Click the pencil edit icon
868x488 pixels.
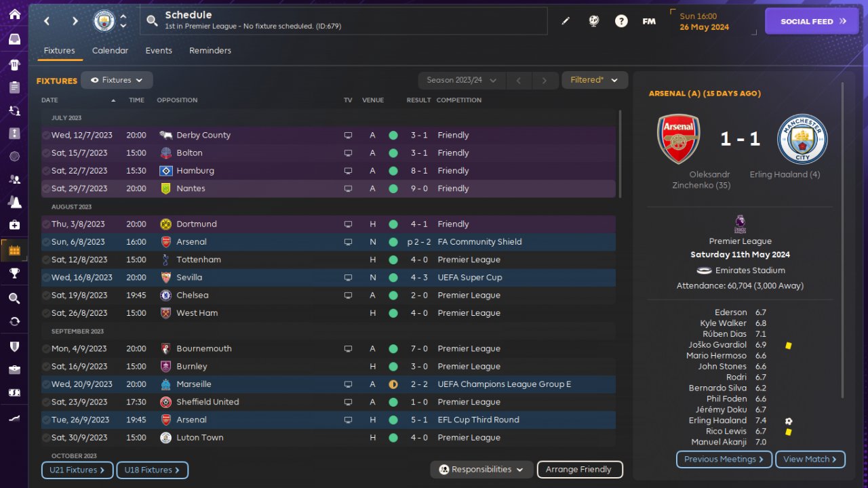(x=566, y=21)
